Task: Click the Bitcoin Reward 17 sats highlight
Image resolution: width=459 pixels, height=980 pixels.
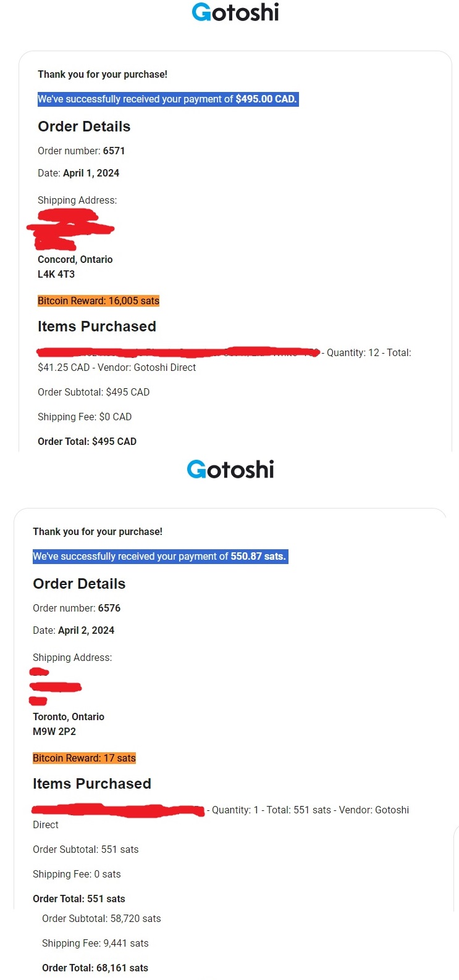Action: point(84,758)
